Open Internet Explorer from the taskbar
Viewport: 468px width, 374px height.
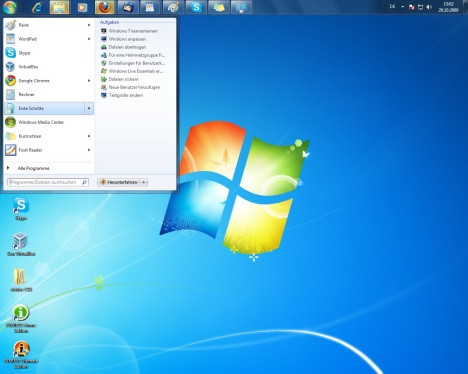click(x=37, y=7)
